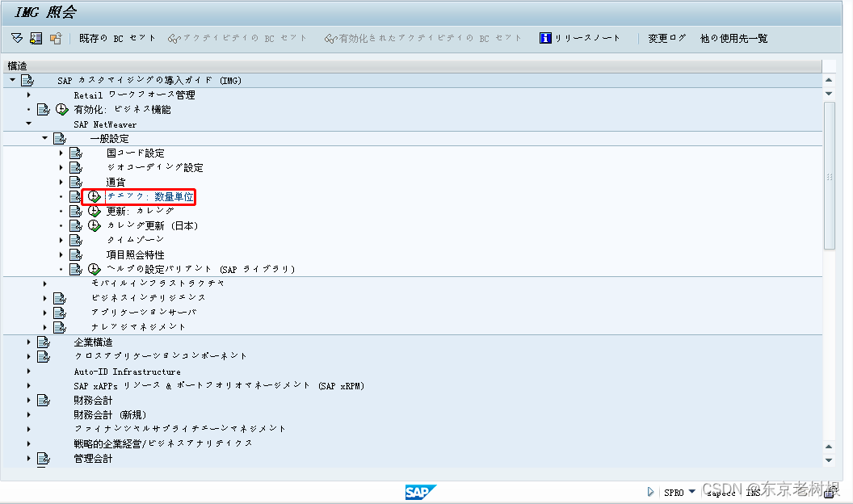Open documentation icon for カレンダ更新 (日本)

pos(76,225)
